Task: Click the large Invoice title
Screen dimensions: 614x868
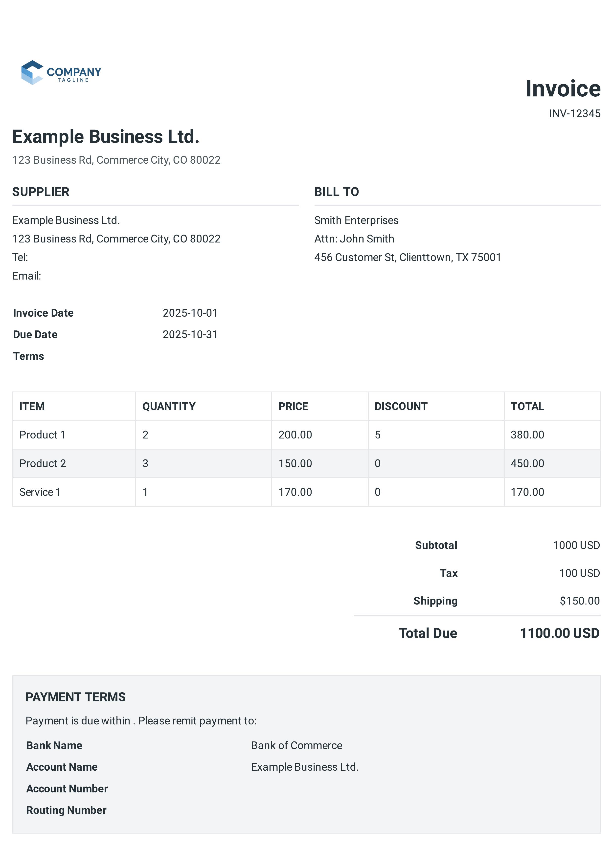Action: click(563, 88)
